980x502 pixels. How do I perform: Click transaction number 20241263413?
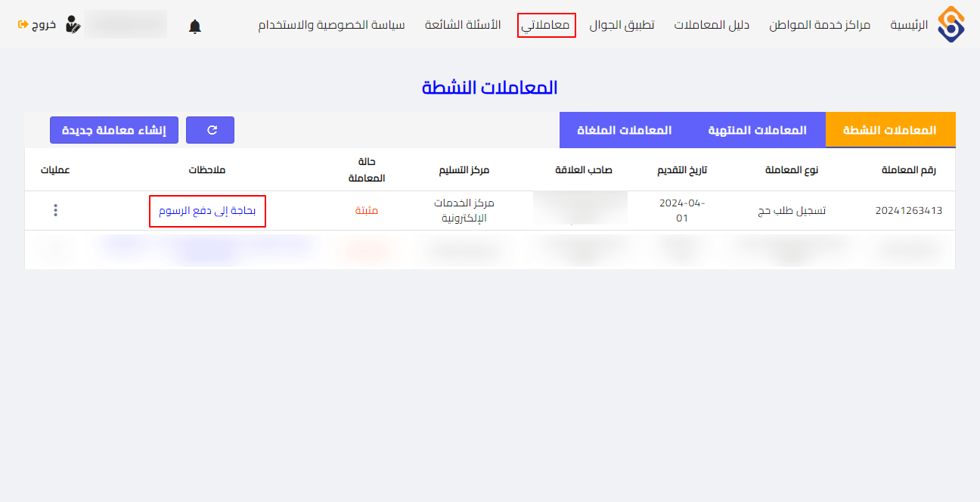(x=909, y=211)
